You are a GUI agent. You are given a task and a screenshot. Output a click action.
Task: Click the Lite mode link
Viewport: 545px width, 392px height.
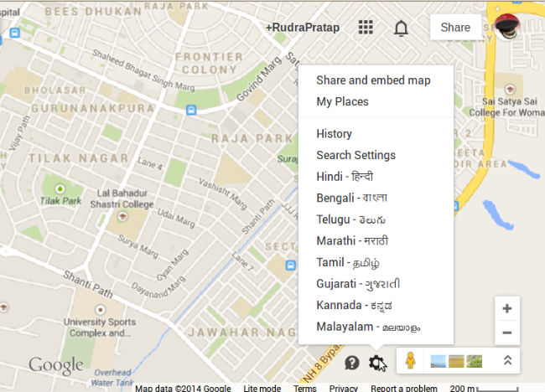(x=262, y=388)
